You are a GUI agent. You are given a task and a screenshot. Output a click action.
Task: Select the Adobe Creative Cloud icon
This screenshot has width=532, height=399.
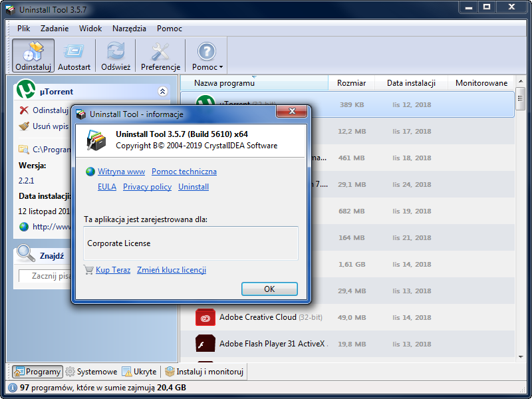pyautogui.click(x=205, y=318)
